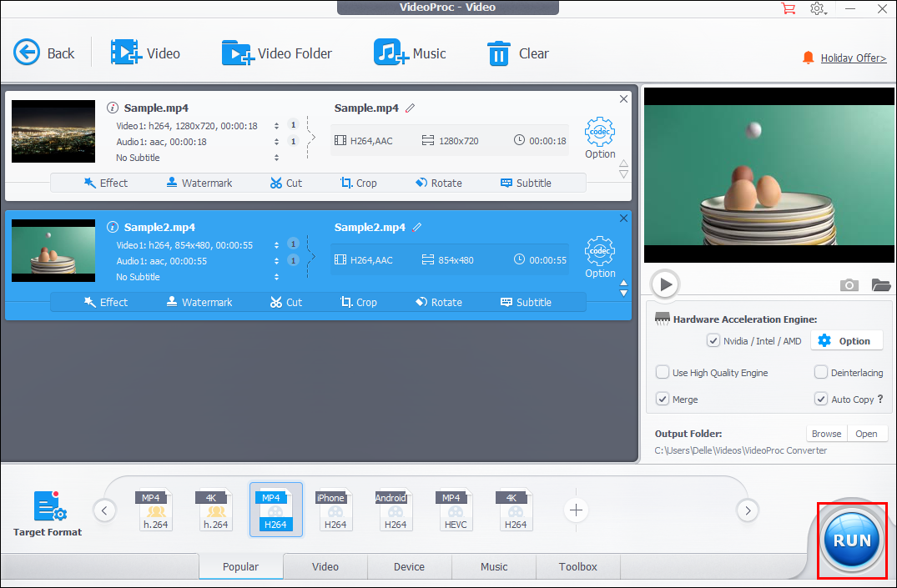Choose the first MP4 h.264 preset

coord(155,510)
